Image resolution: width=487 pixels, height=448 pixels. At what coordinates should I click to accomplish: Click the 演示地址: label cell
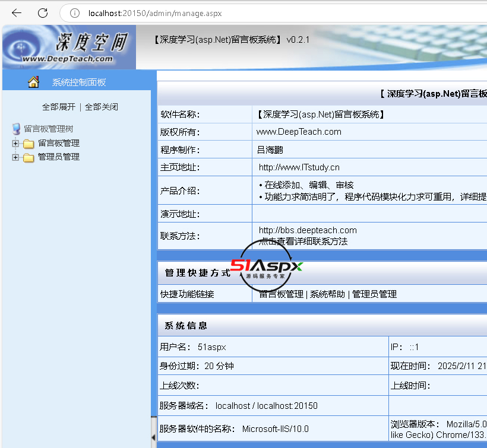click(x=205, y=214)
